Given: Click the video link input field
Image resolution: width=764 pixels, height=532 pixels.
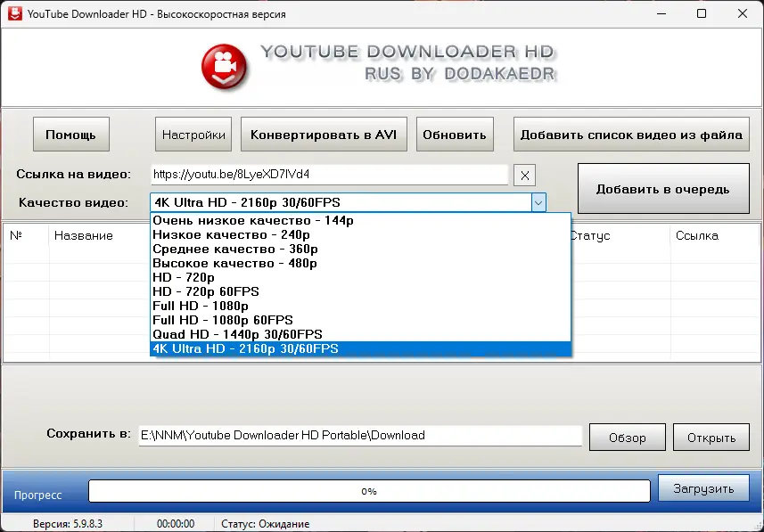Looking at the screenshot, I should (x=330, y=175).
